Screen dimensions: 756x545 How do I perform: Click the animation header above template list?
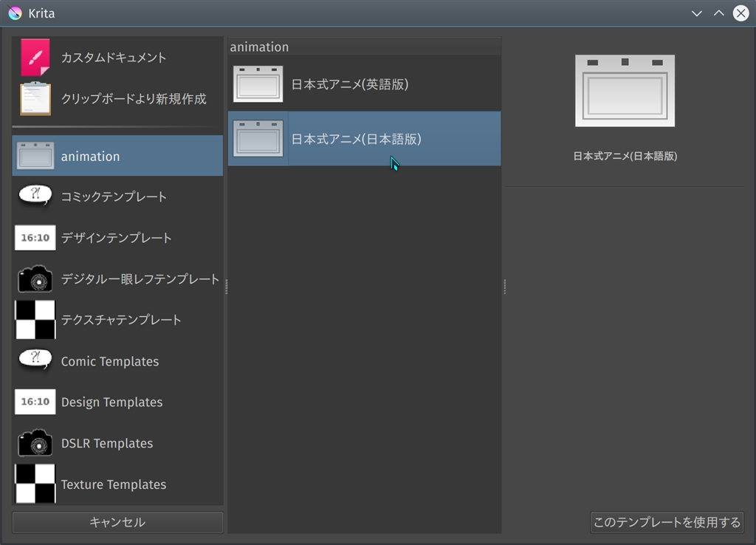[259, 47]
